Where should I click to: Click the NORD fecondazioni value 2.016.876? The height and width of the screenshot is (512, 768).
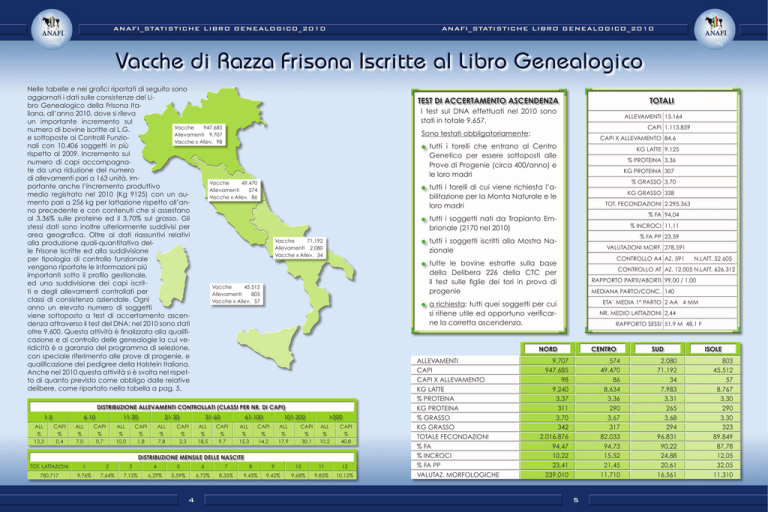point(554,437)
